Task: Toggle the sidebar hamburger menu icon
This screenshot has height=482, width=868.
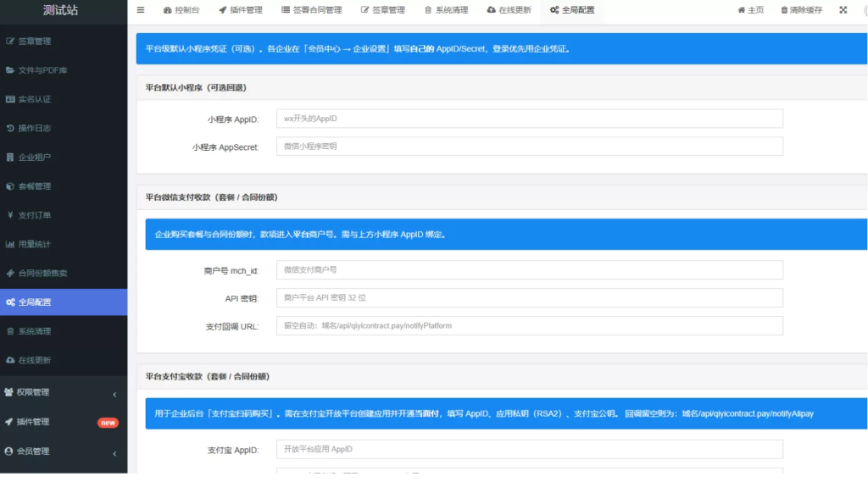Action: 141,10
